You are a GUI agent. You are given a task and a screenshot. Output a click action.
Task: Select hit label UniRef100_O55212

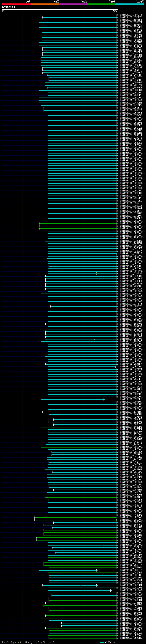[131, 253]
